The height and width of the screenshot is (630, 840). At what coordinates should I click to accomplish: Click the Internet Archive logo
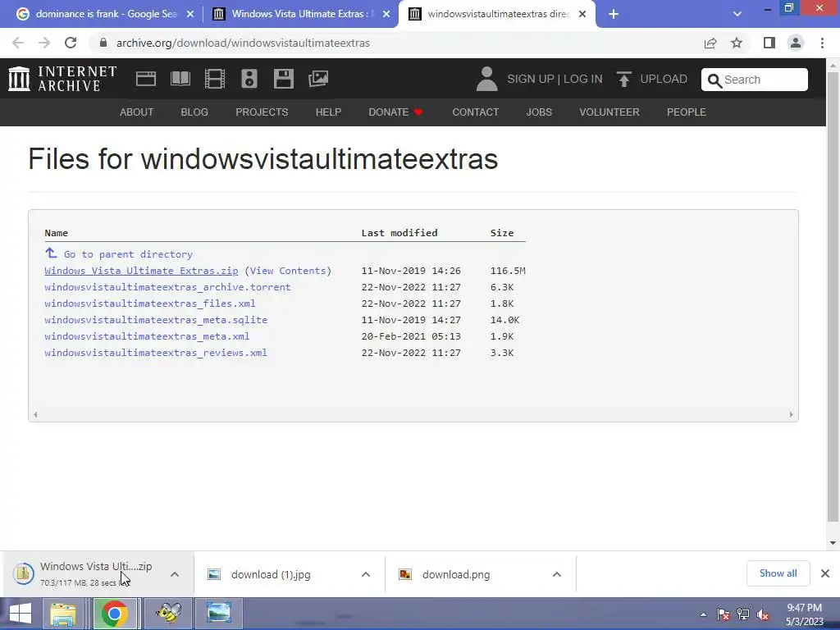(62, 79)
